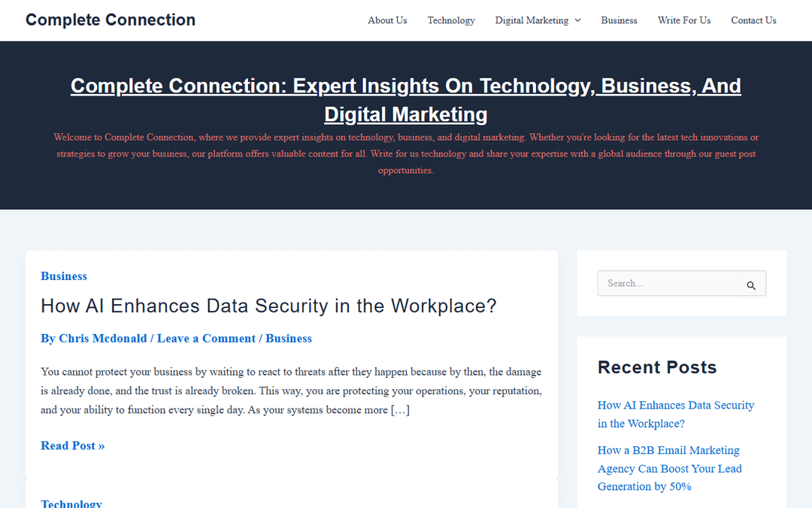Open Business category link in post meta
Image resolution: width=812 pixels, height=508 pixels.
(289, 339)
